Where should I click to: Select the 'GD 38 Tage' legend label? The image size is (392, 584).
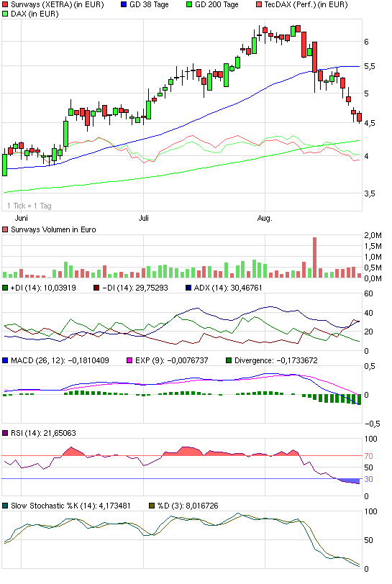coord(149,5)
